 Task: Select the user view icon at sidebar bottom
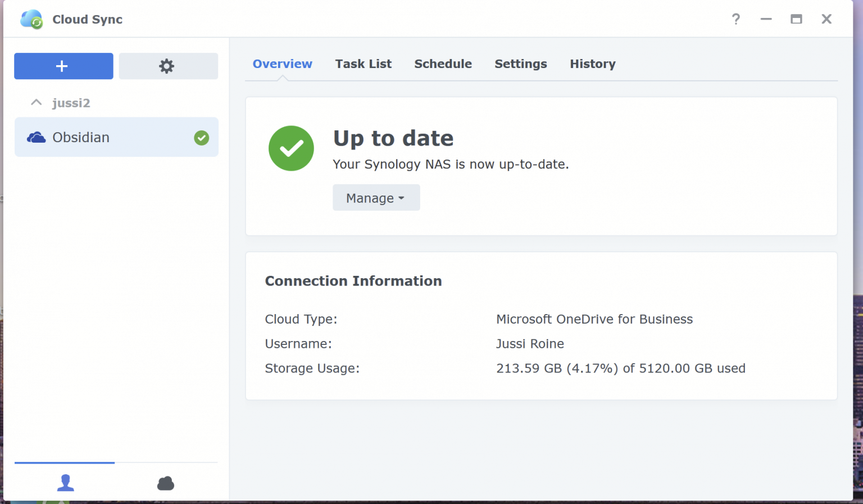65,483
